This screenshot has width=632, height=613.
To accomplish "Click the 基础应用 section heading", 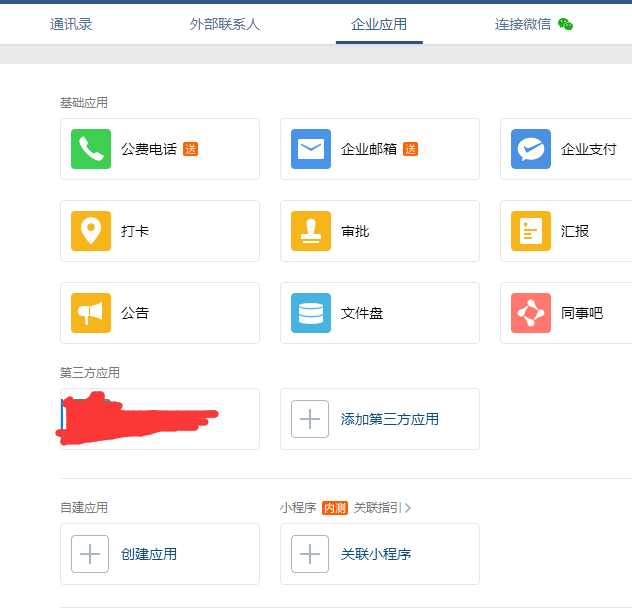I will pos(84,103).
